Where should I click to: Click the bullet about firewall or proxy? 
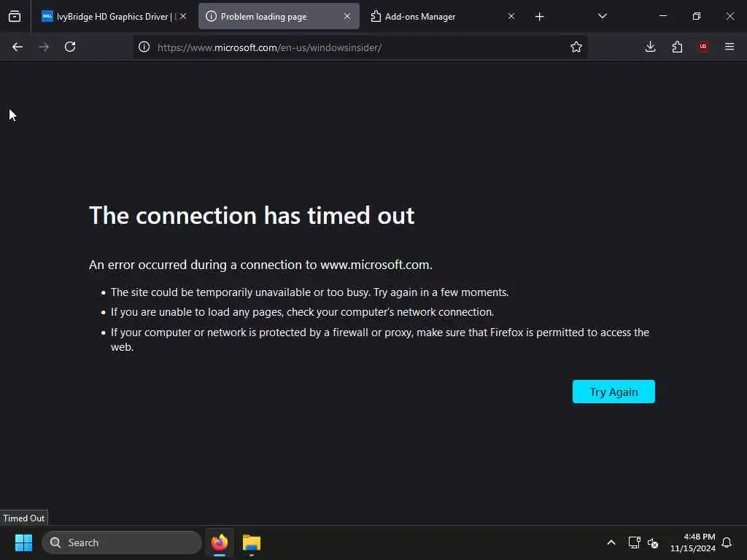(x=379, y=340)
